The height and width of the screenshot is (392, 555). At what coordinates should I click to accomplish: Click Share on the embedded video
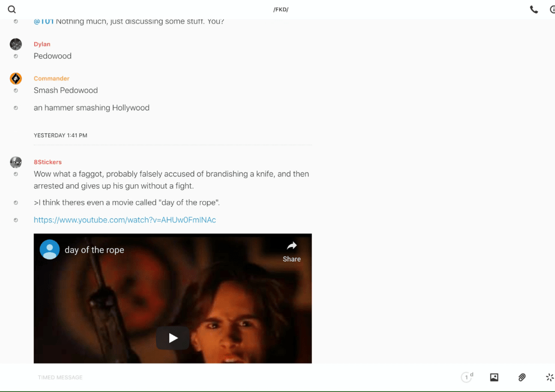(292, 251)
